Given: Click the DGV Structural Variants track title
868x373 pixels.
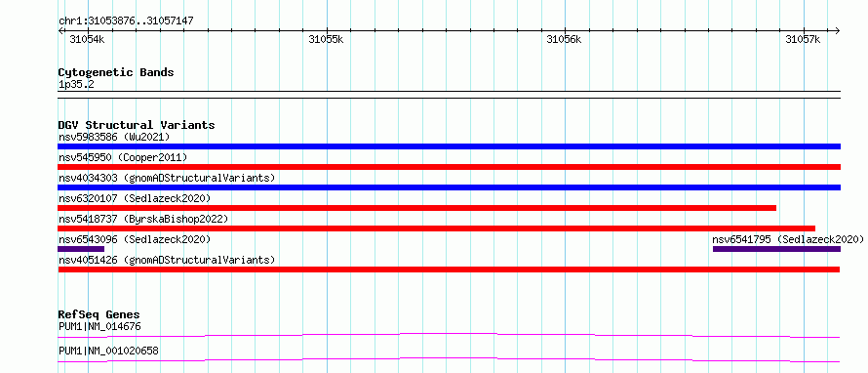Looking at the screenshot, I should coord(137,125).
